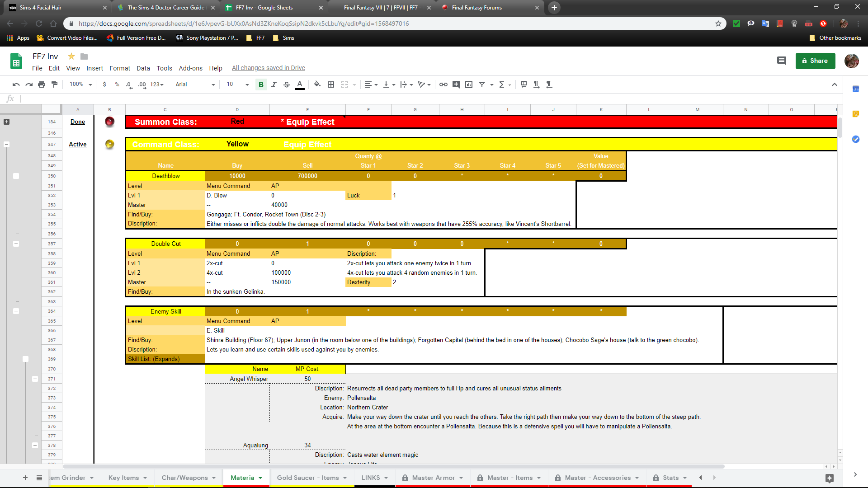Open the File menu
Screen dimensions: 868x488
pos(37,68)
